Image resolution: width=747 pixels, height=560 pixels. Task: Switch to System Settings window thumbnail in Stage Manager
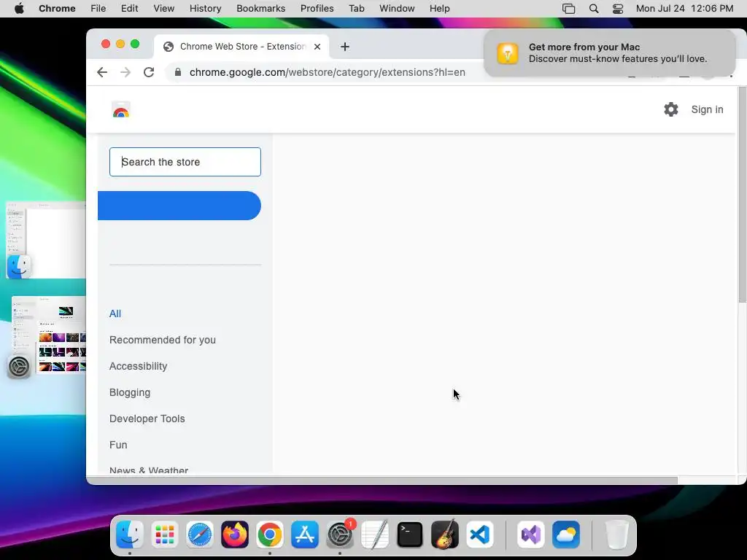pyautogui.click(x=47, y=335)
